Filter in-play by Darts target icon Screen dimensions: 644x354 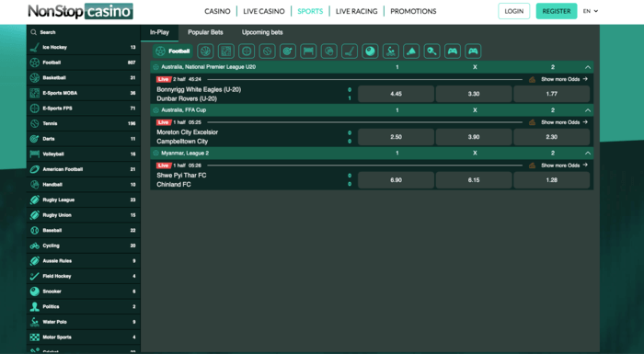(287, 51)
